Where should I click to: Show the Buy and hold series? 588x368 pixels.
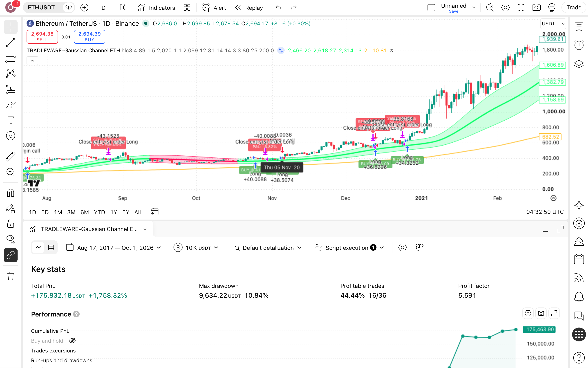click(x=72, y=341)
